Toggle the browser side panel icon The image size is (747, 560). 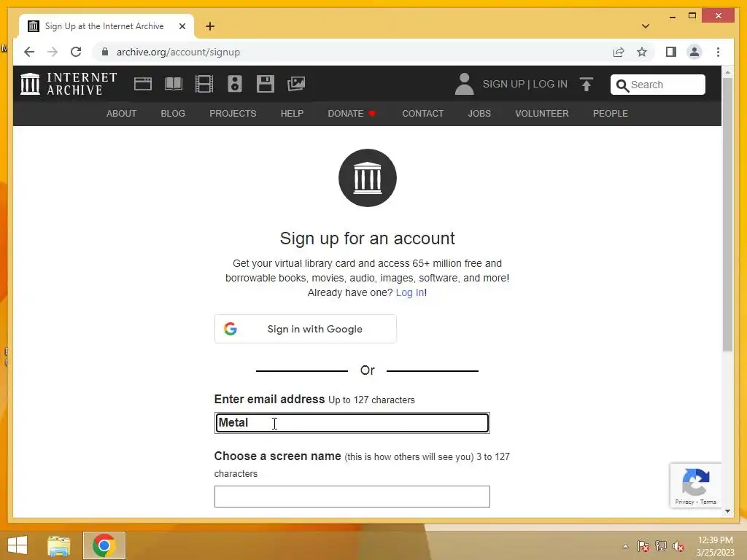pyautogui.click(x=671, y=52)
